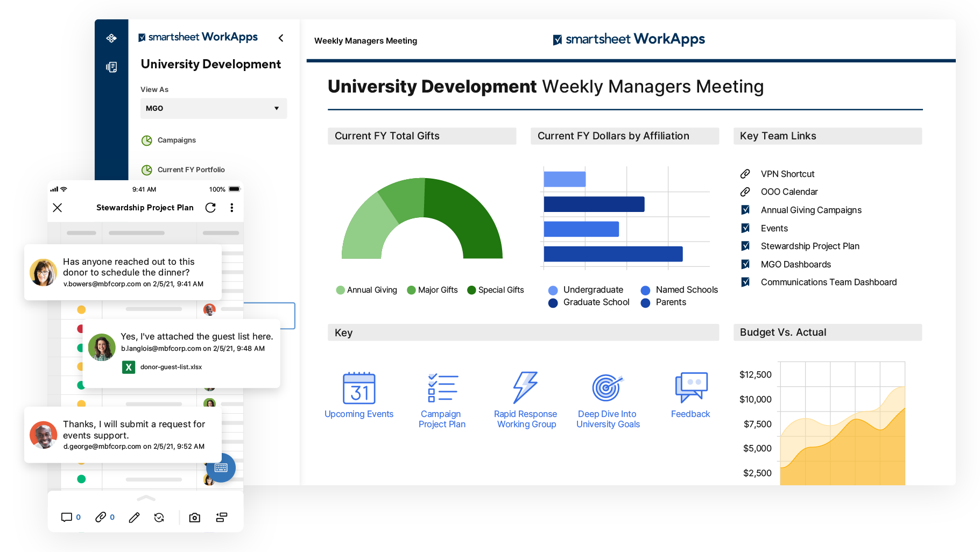Open the update request sync icon
Image resolution: width=980 pixels, height=552 pixels.
(x=159, y=517)
